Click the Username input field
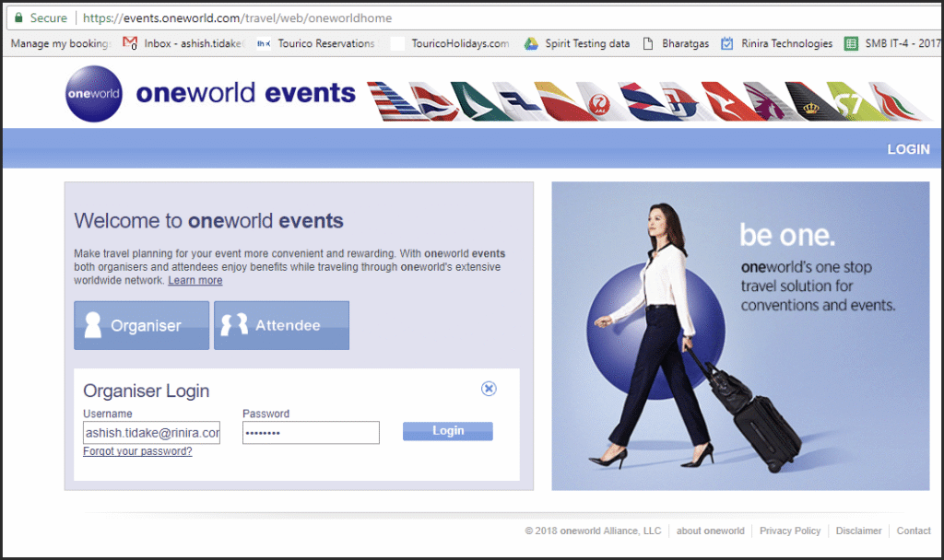The width and height of the screenshot is (944, 560). point(151,433)
